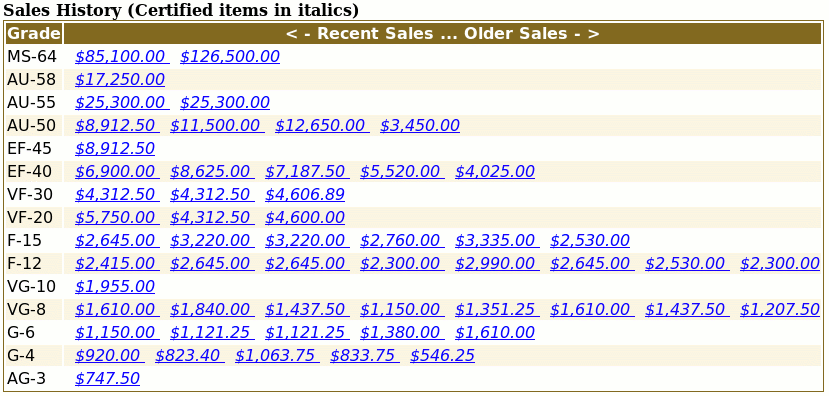The height and width of the screenshot is (396, 829).
Task: Open the $4,606.89 VF-30 sale
Action: click(305, 195)
